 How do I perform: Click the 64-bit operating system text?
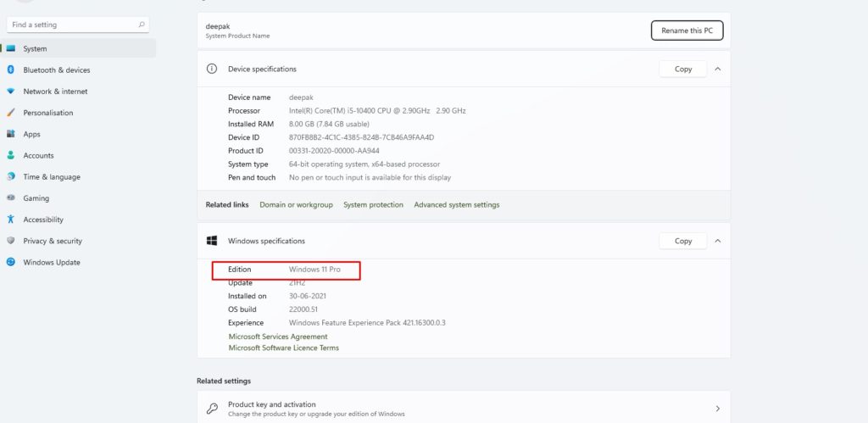coord(364,164)
